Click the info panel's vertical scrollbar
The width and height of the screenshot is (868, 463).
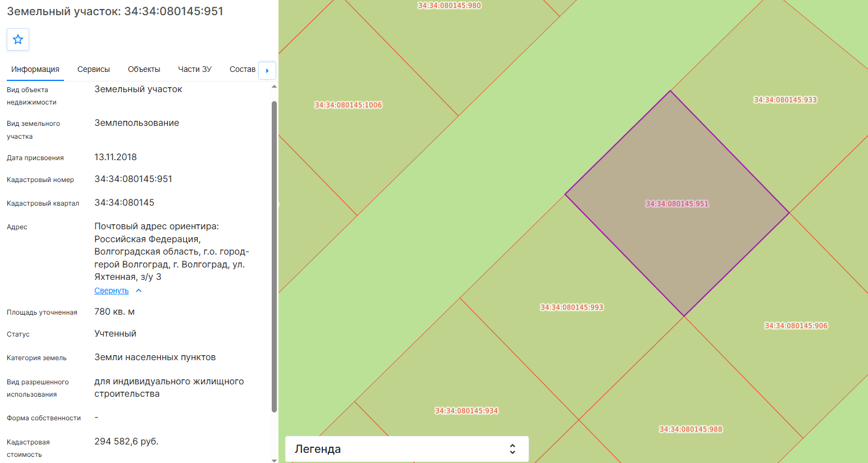274,256
